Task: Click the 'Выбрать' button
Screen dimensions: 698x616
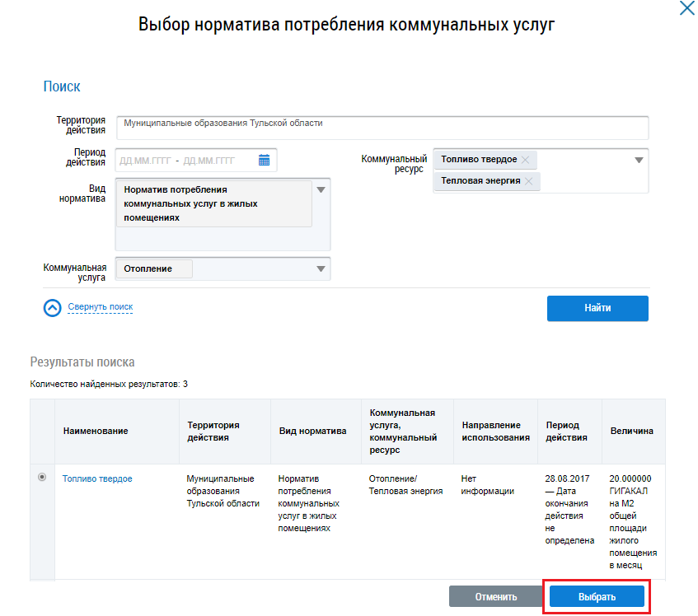Action: pyautogui.click(x=597, y=597)
